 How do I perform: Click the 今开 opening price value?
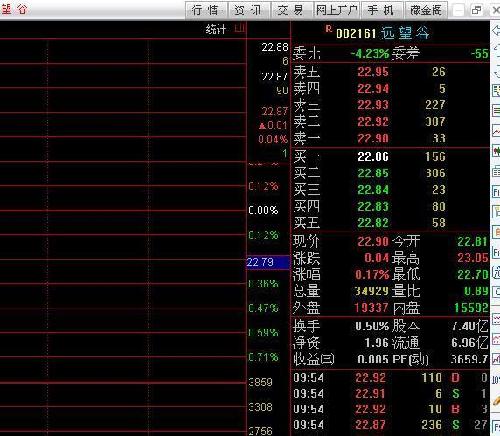pyautogui.click(x=472, y=241)
